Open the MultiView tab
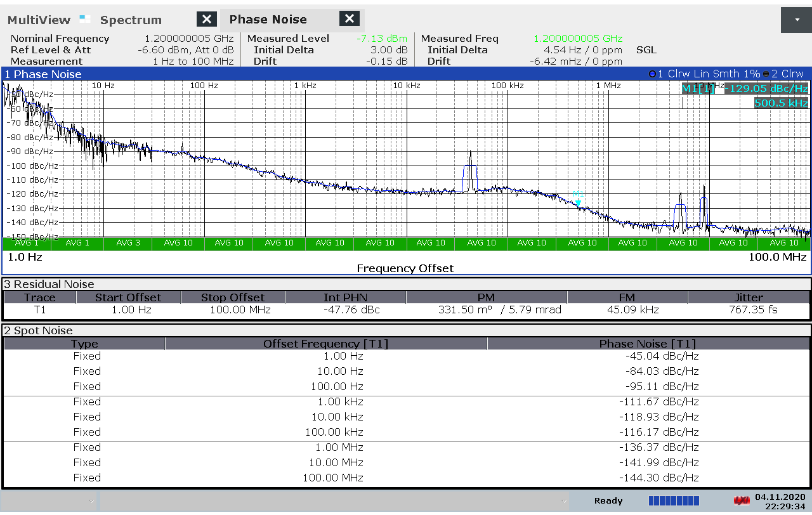 (40, 20)
